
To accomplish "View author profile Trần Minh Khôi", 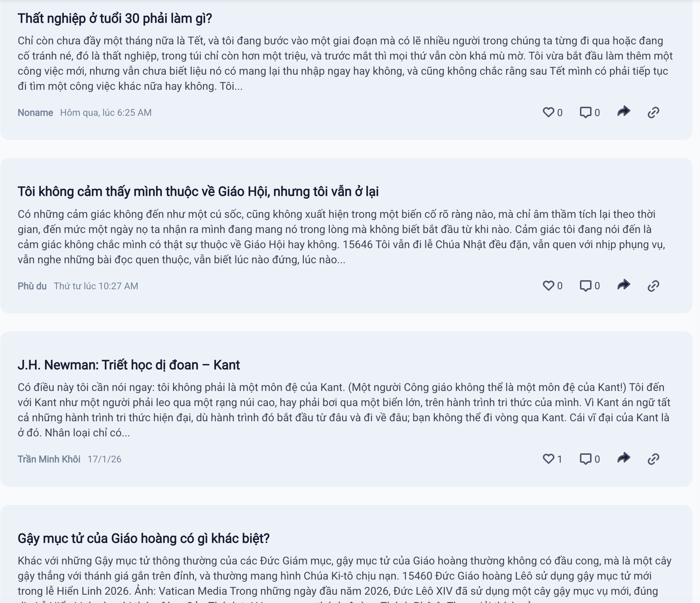I will coord(49,459).
